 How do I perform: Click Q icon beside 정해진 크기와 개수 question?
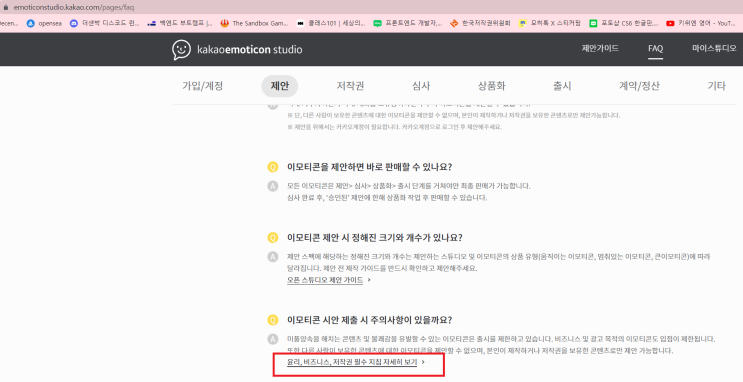click(272, 237)
